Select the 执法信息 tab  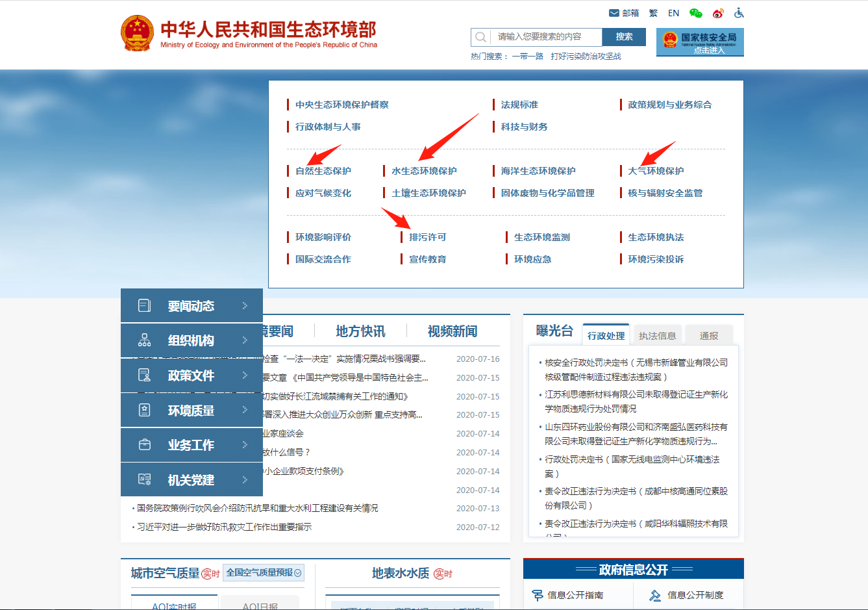pos(657,335)
